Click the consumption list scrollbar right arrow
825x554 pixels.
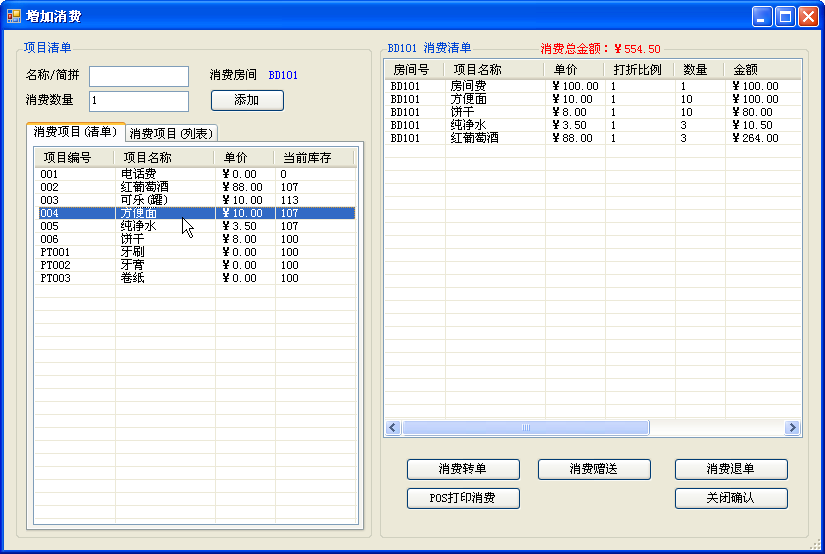[x=792, y=428]
